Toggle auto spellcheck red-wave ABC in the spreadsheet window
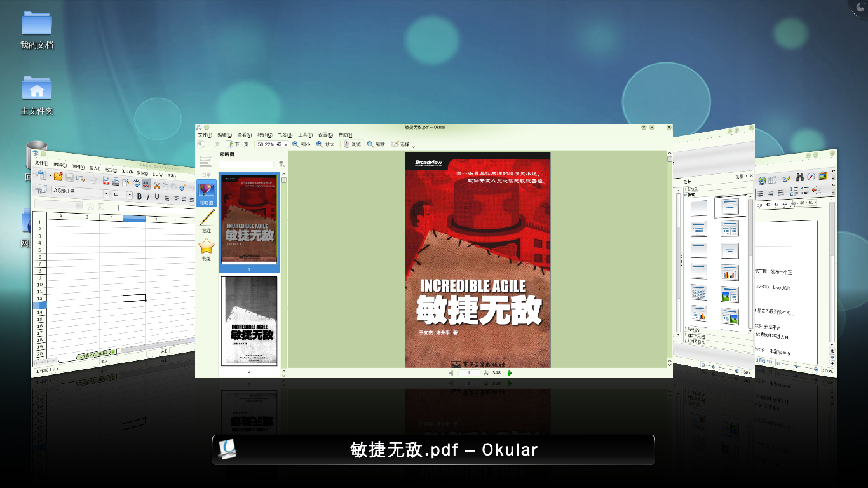This screenshot has height=488, width=868. 146,184
